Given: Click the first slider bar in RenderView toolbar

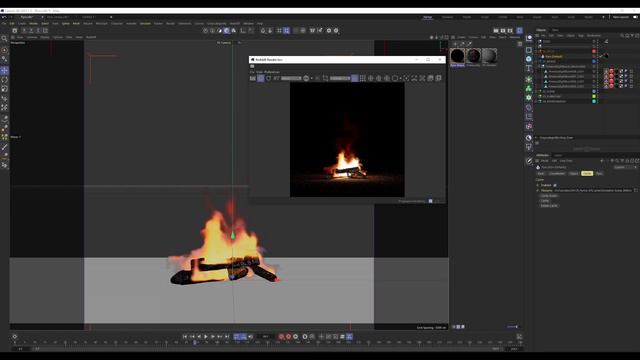Looking at the screenshot, I should click(291, 78).
